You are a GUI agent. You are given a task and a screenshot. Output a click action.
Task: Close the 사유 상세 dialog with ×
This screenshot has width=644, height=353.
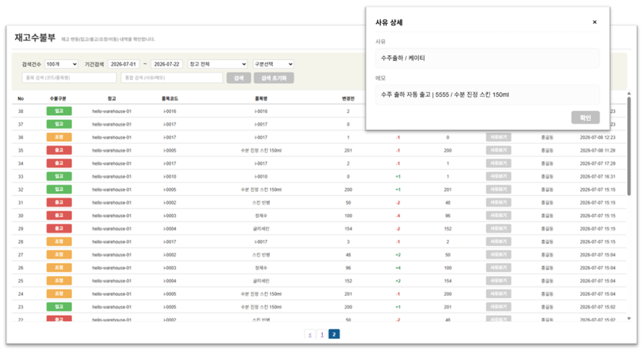pos(594,22)
